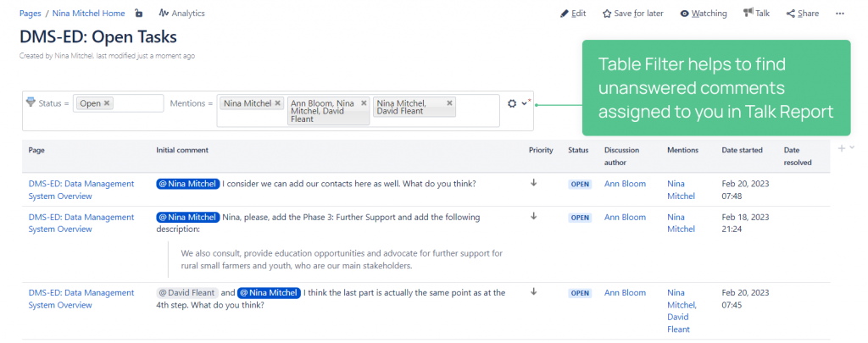Click the page restrictions unlock icon
Image resolution: width=868 pixels, height=343 pixels.
[139, 14]
